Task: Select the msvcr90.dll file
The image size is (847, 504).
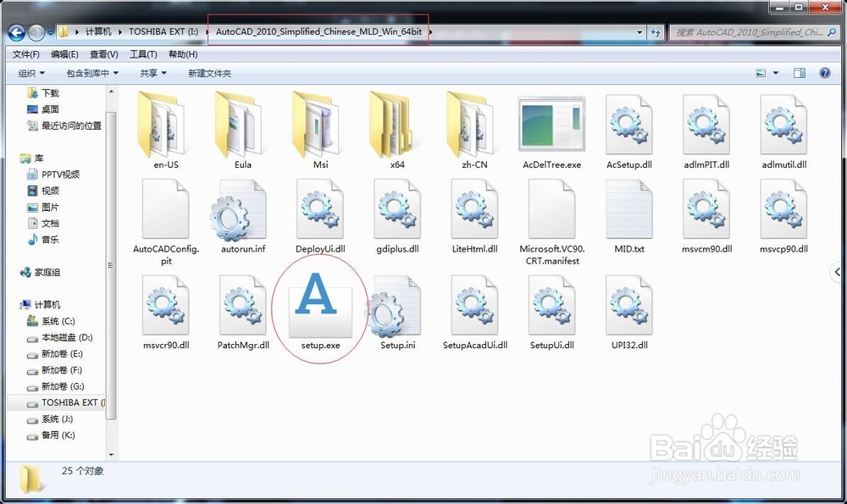Action: pyautogui.click(x=165, y=313)
